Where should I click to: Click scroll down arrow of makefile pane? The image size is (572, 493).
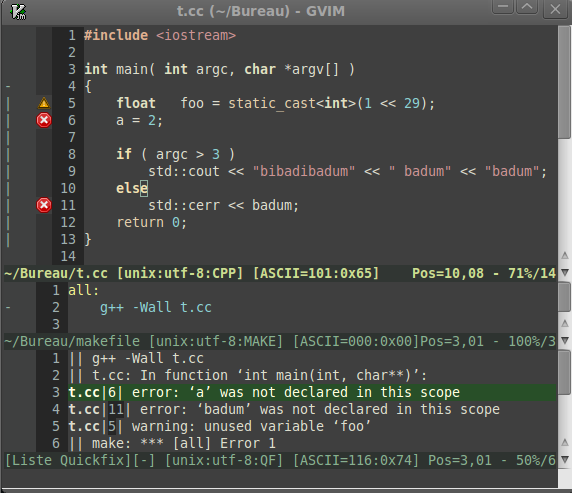565,340
